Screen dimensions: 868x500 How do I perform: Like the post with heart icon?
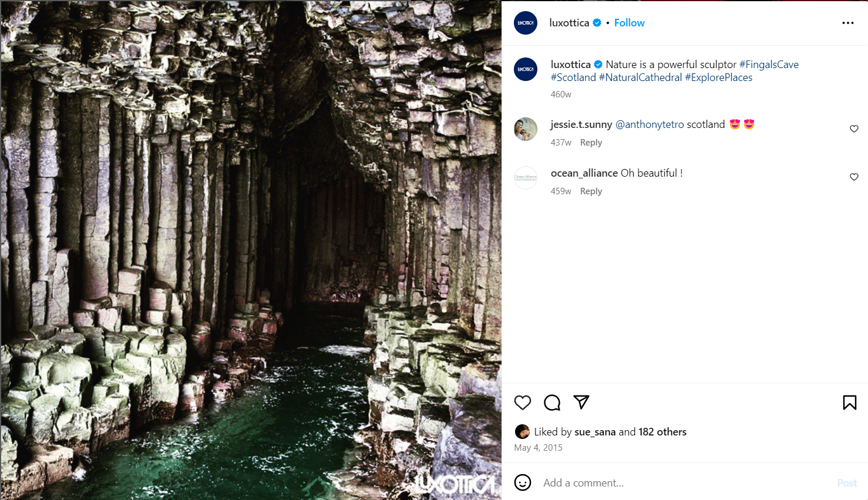[523, 403]
